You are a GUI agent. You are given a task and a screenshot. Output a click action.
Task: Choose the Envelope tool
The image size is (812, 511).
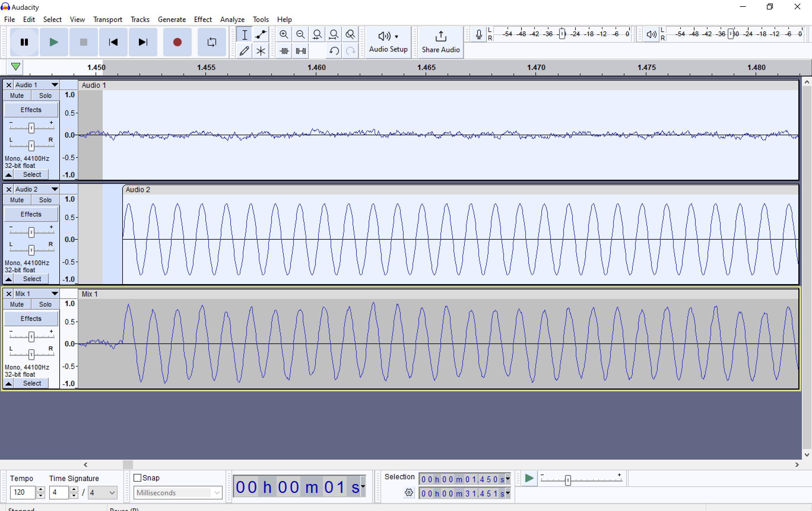[x=261, y=34]
